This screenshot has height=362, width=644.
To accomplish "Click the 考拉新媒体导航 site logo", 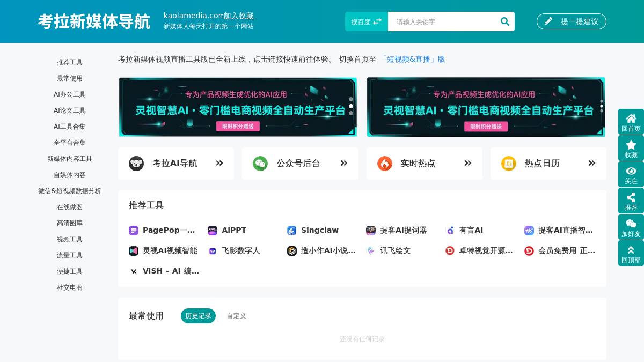I will 94,21.
